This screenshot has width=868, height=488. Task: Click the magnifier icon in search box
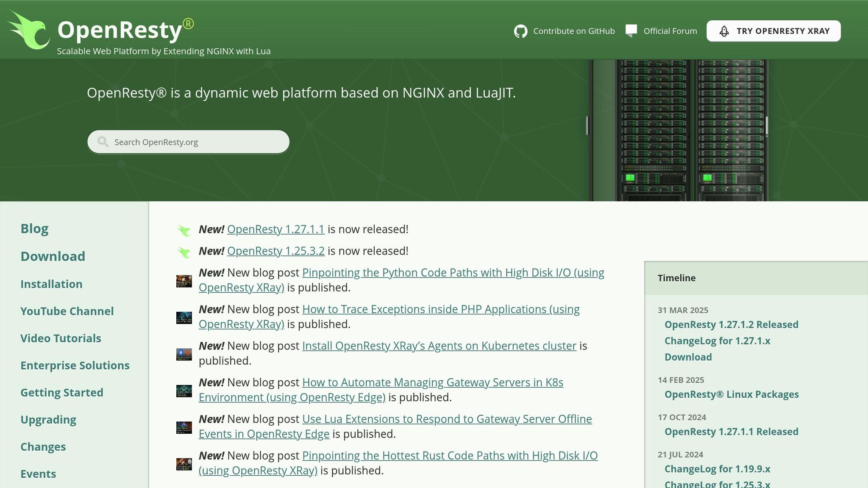click(x=103, y=142)
